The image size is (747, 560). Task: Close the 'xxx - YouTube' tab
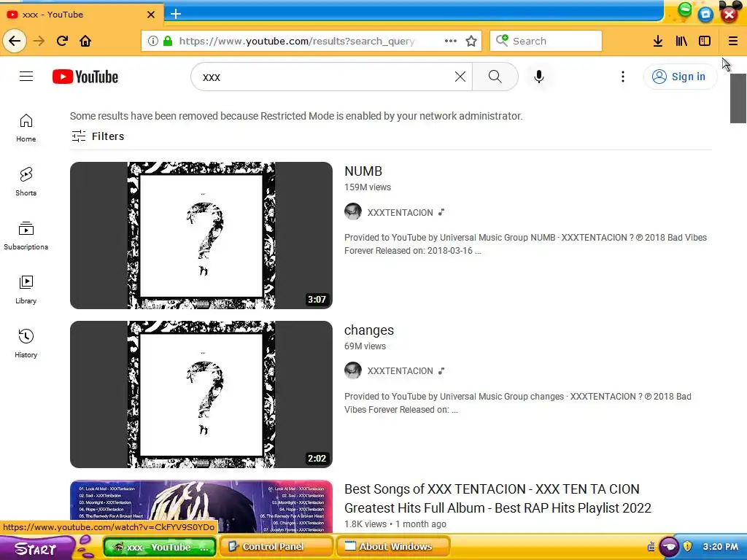pyautogui.click(x=151, y=15)
